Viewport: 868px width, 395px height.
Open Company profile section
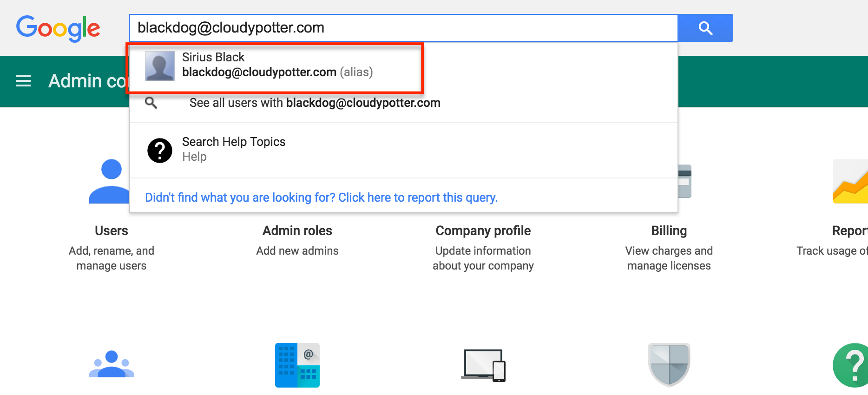click(483, 230)
